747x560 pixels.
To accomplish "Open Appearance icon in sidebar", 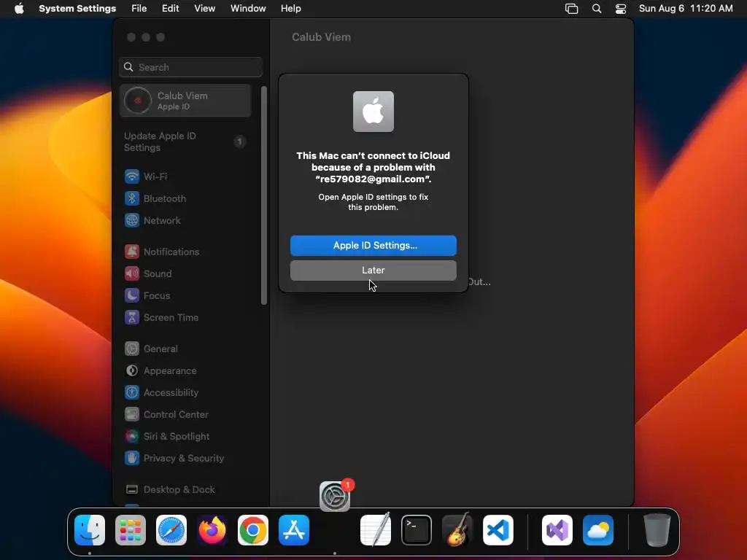I will click(132, 370).
